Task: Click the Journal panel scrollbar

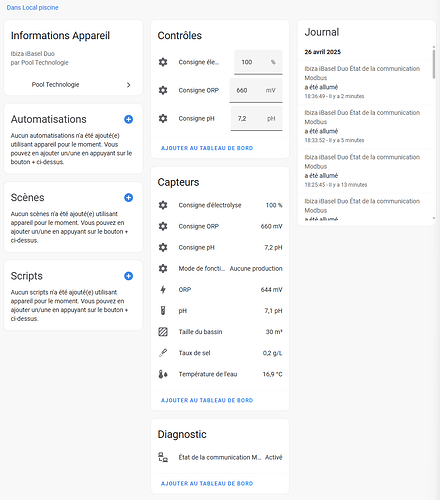Action: pyautogui.click(x=434, y=64)
